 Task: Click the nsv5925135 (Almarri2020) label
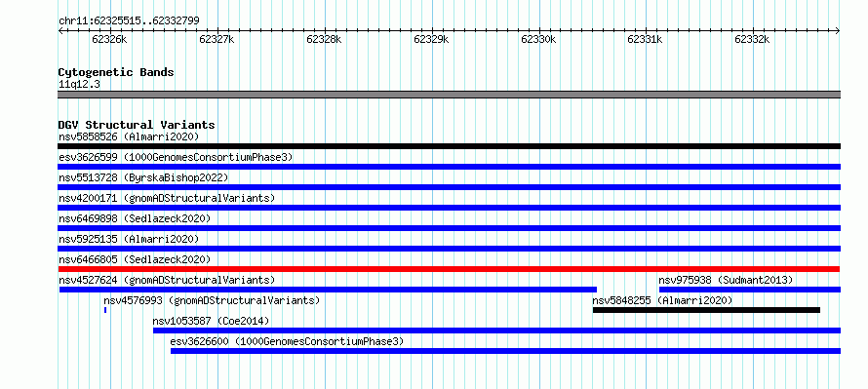(x=129, y=239)
